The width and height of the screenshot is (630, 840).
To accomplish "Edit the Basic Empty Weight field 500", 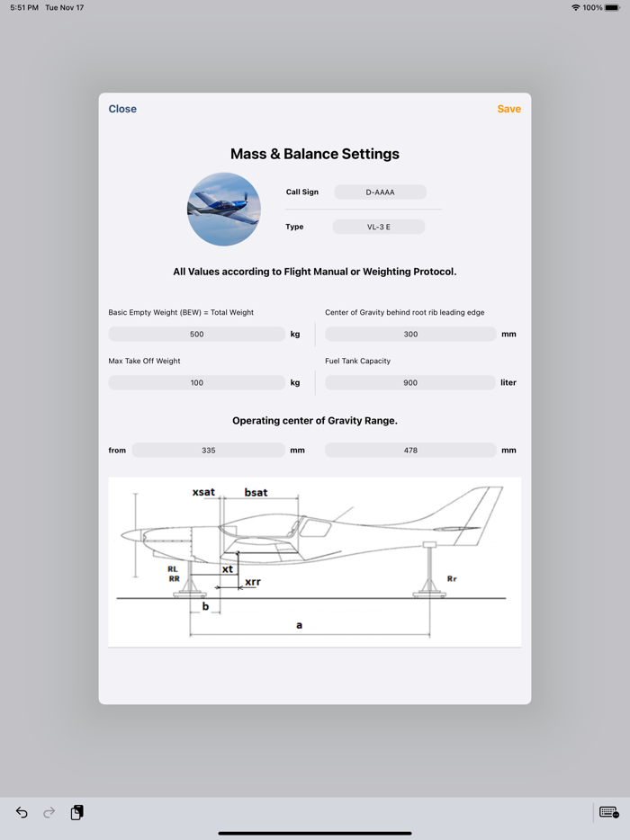I will click(x=197, y=334).
